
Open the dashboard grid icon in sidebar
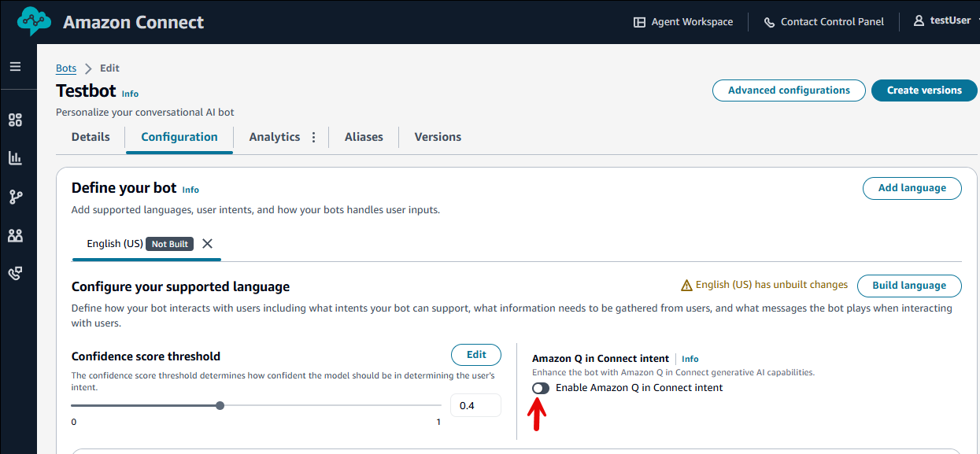tap(15, 120)
